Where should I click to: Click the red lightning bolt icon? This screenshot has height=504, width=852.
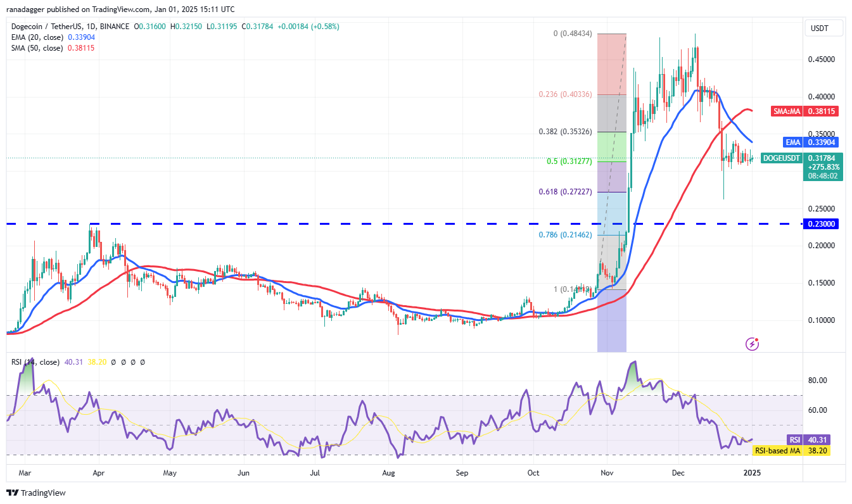(753, 344)
